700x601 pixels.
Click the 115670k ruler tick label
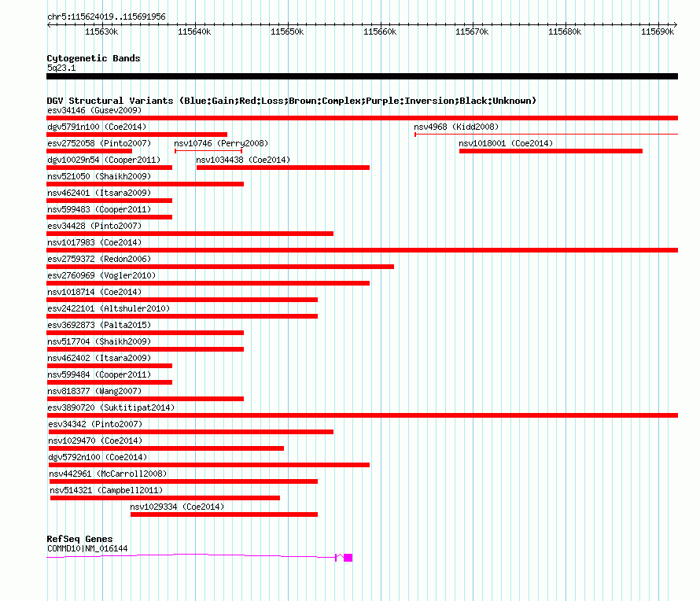coord(473,31)
